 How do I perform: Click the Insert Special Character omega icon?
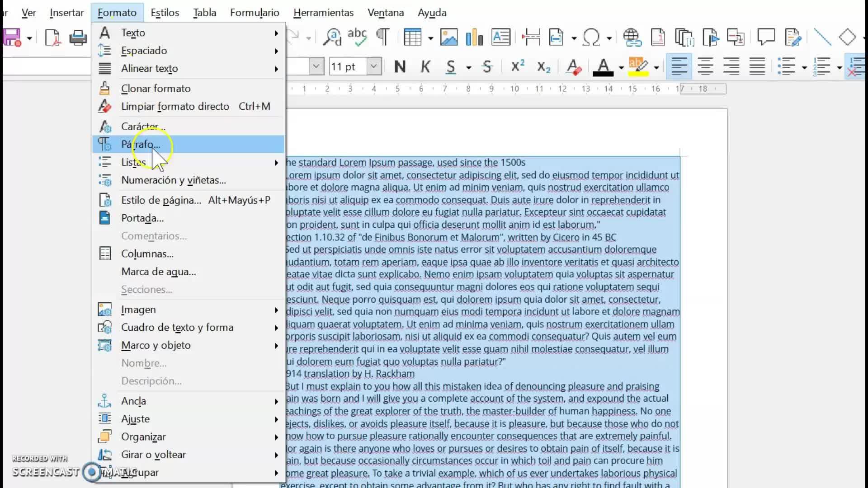pos(591,38)
